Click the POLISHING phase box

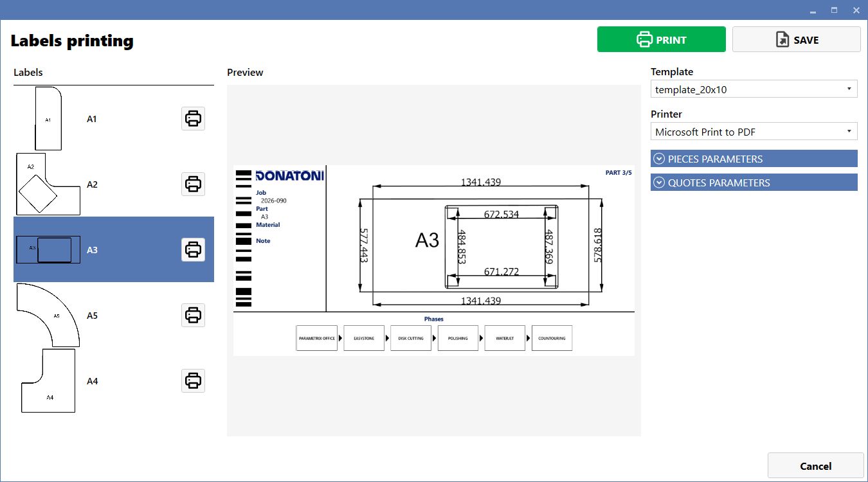pos(458,338)
